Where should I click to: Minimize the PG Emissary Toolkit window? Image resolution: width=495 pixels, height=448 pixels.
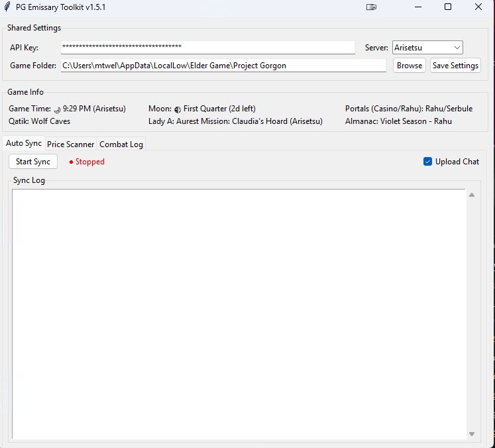pyautogui.click(x=418, y=7)
